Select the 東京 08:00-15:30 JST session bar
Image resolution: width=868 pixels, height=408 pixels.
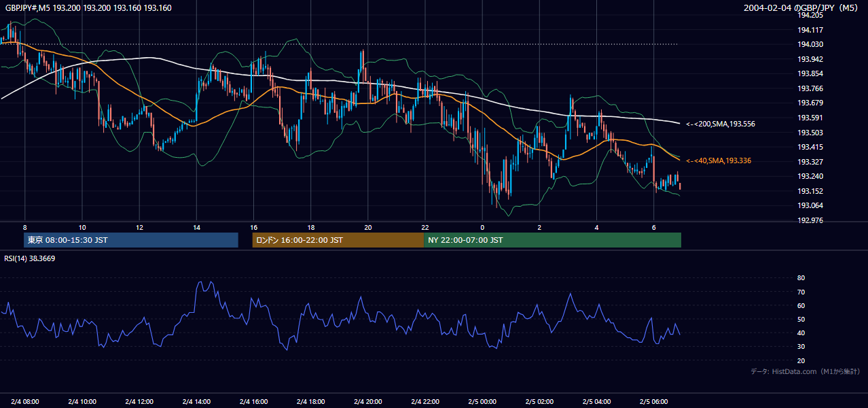pyautogui.click(x=131, y=240)
